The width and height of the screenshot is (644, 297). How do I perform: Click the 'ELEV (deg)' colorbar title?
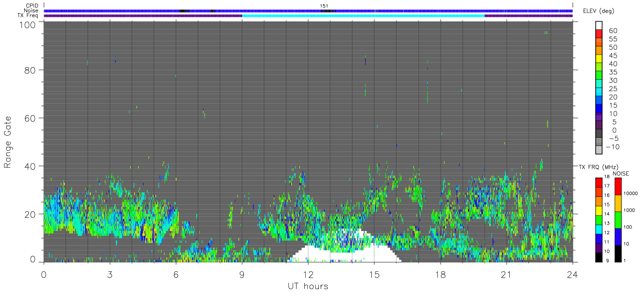[x=598, y=11]
